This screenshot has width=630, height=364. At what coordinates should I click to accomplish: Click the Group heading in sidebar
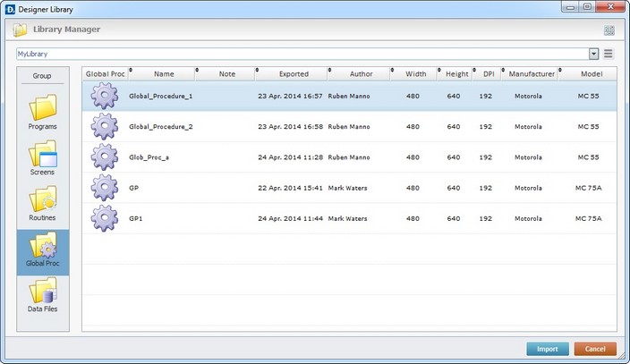point(42,75)
